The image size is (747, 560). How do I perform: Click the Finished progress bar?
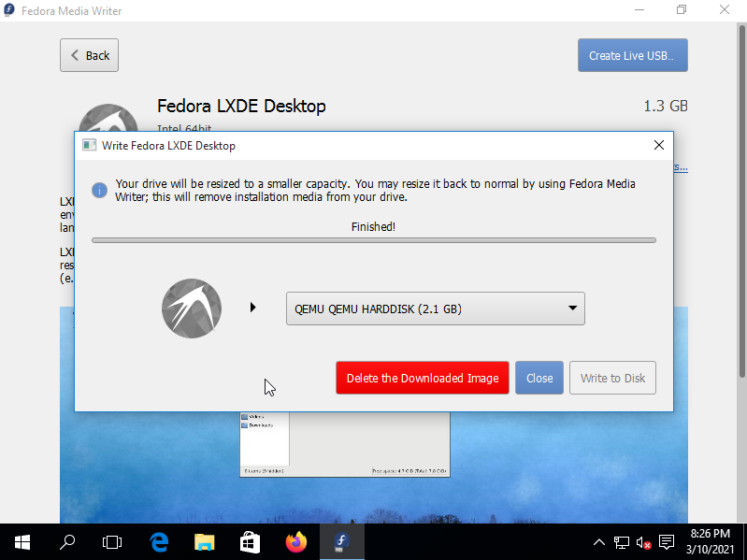coord(374,240)
